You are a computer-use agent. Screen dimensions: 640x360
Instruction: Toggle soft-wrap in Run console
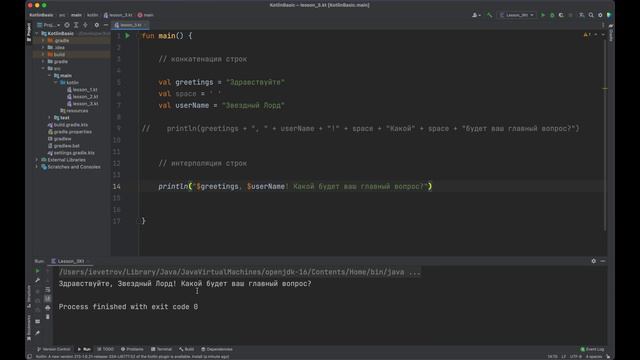click(x=48, y=289)
